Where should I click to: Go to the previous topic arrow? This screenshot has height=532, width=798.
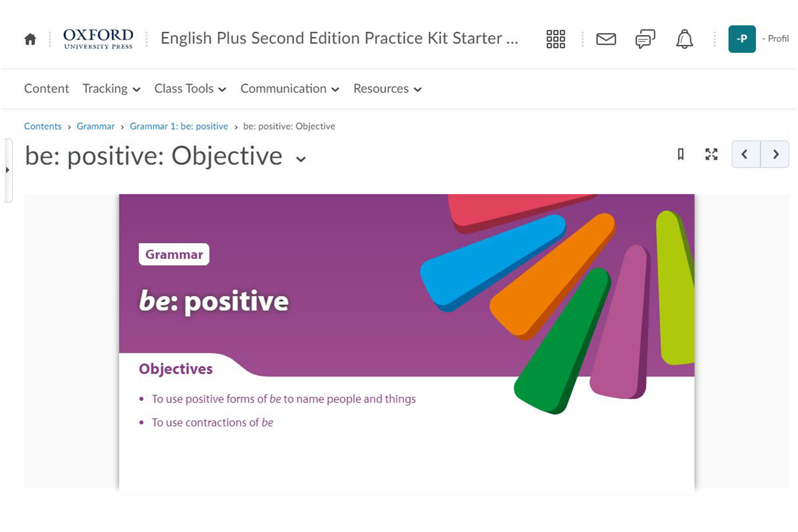coord(745,154)
